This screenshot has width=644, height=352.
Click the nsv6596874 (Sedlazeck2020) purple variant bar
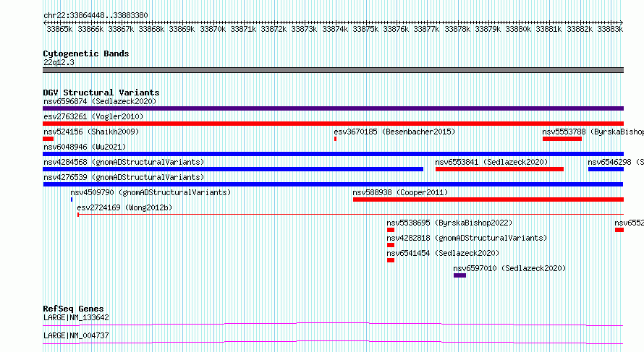(333, 108)
